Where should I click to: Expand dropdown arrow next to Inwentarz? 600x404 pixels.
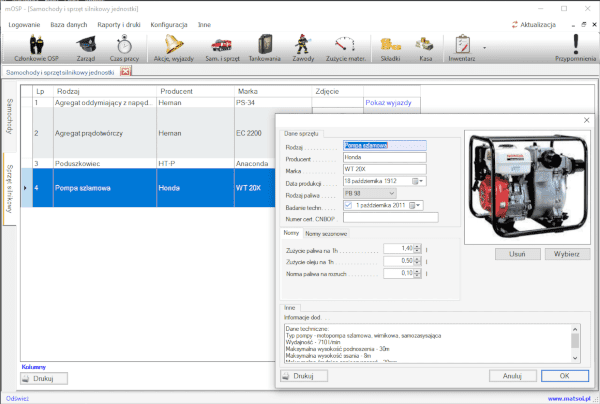(x=484, y=48)
